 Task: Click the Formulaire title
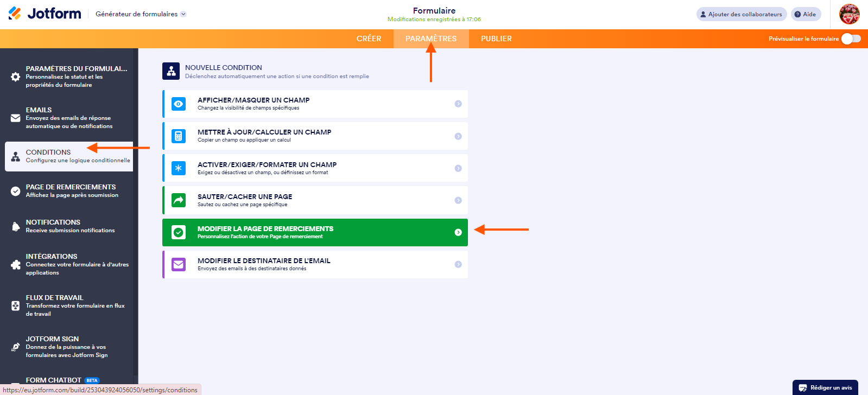434,10
